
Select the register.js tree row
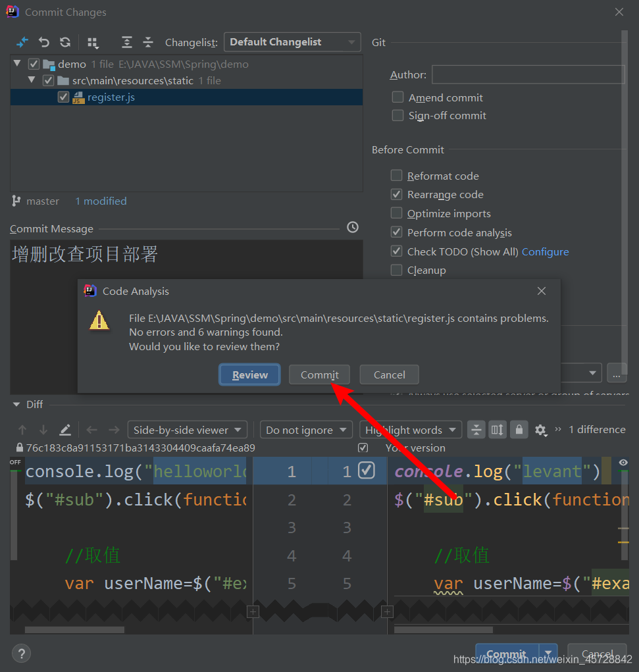186,97
